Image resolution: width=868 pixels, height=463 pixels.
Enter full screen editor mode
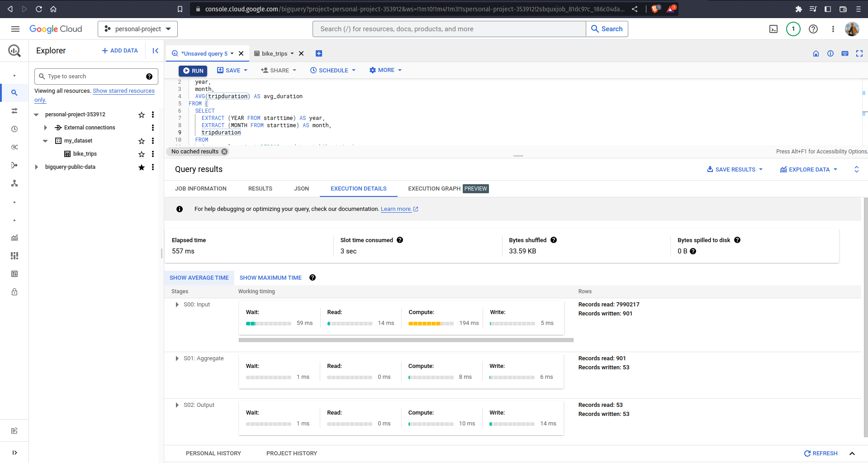(x=859, y=53)
